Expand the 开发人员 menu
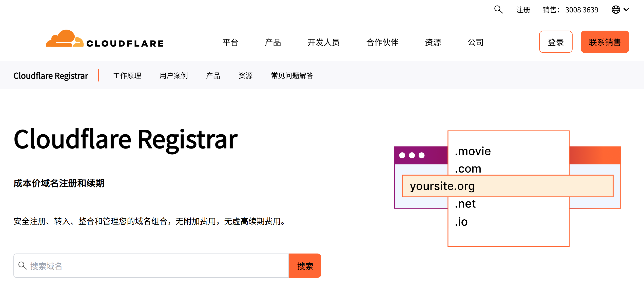This screenshot has width=644, height=294. [x=323, y=42]
